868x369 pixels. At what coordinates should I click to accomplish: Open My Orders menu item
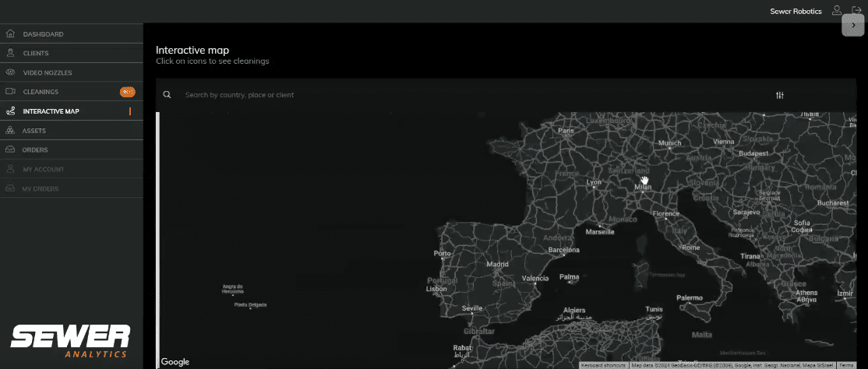pyautogui.click(x=40, y=188)
